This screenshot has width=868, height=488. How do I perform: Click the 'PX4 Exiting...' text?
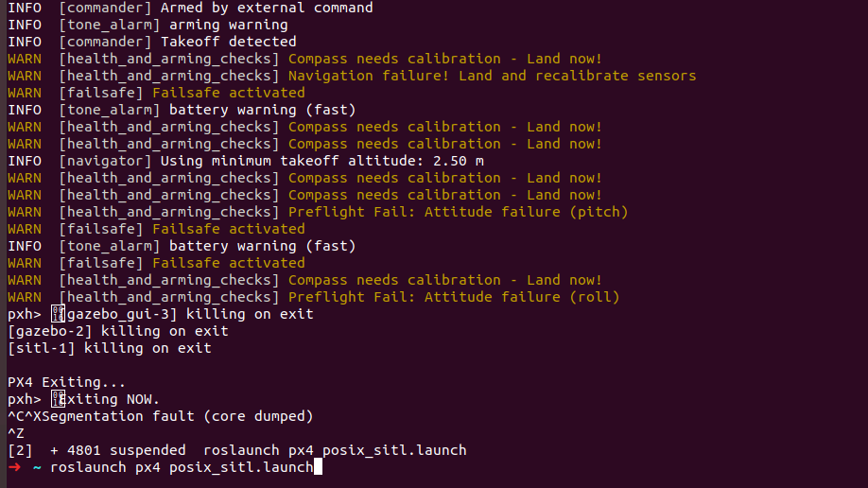coord(66,382)
